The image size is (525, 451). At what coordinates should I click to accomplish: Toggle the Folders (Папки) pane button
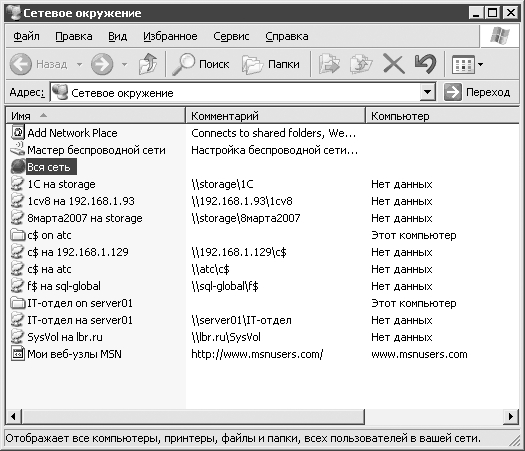tap(271, 64)
